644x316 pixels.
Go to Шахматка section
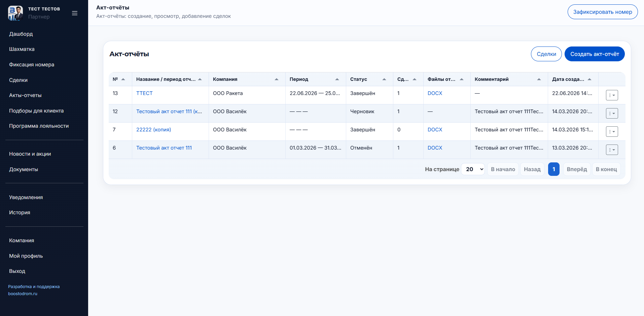click(22, 49)
